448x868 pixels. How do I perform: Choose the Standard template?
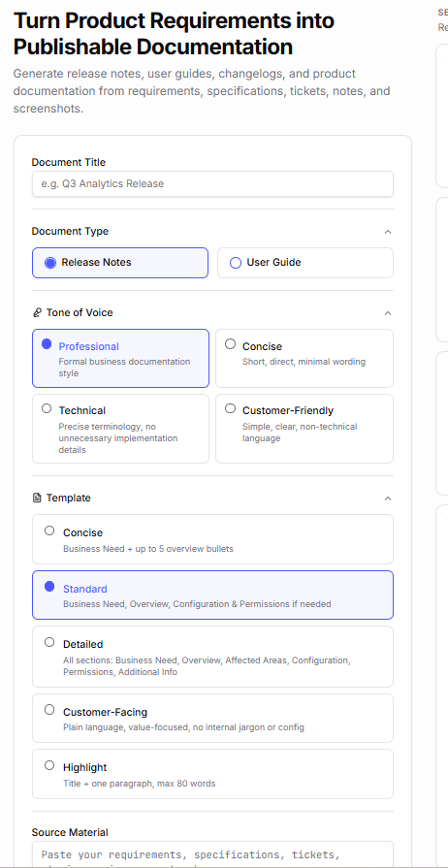pos(212,595)
